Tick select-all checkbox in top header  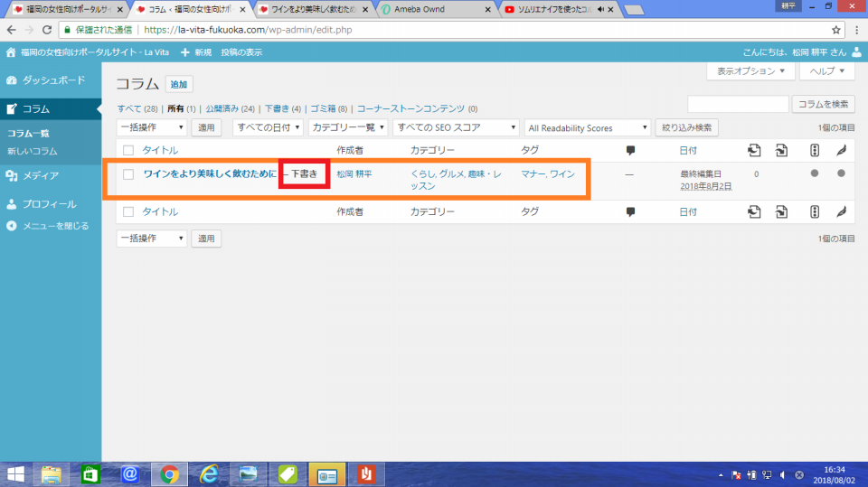point(128,150)
